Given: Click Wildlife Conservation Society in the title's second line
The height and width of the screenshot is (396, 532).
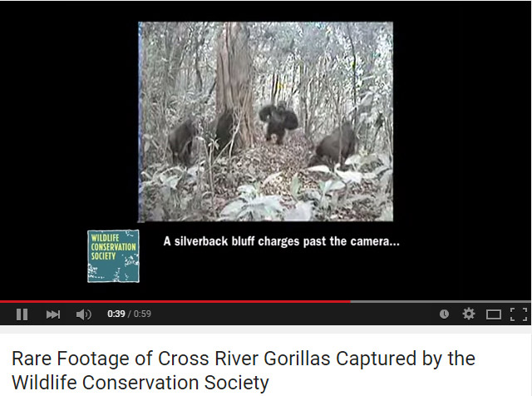Looking at the screenshot, I should [x=140, y=383].
